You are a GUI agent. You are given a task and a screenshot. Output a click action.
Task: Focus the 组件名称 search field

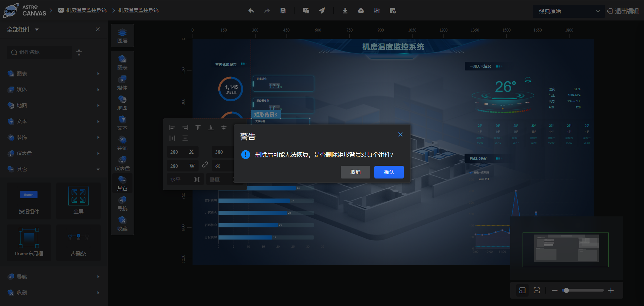[40, 52]
